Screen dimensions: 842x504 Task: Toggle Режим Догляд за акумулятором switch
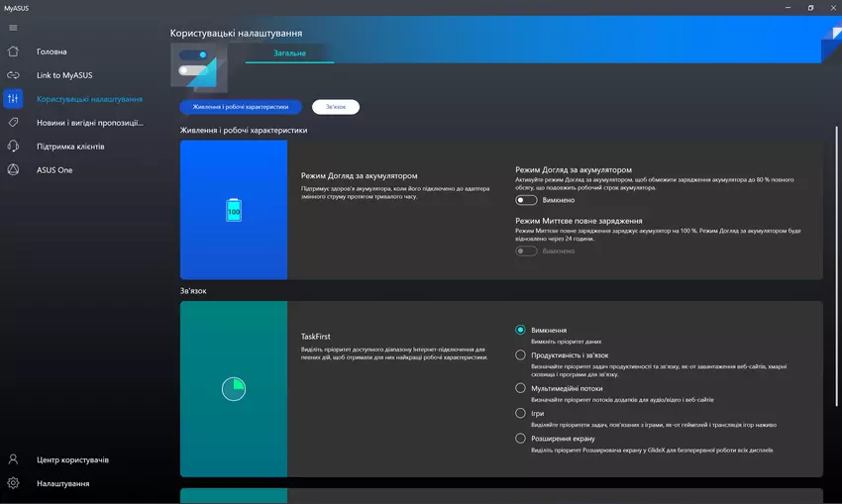(526, 200)
